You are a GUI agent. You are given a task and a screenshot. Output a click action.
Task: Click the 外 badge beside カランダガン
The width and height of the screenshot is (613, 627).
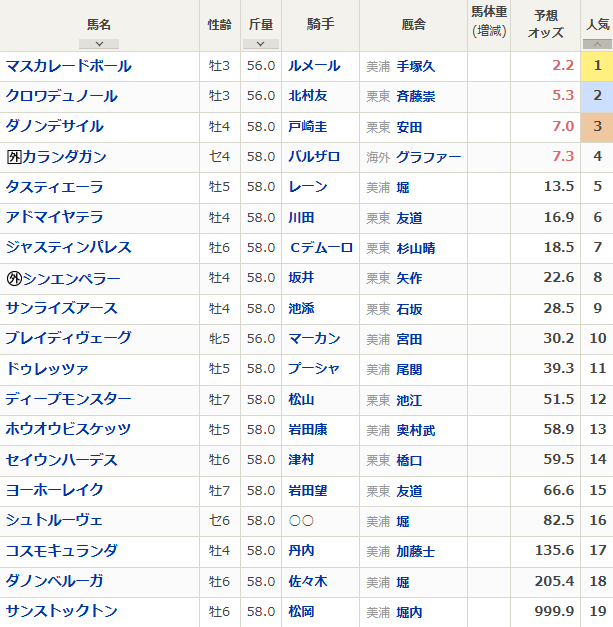[13, 157]
